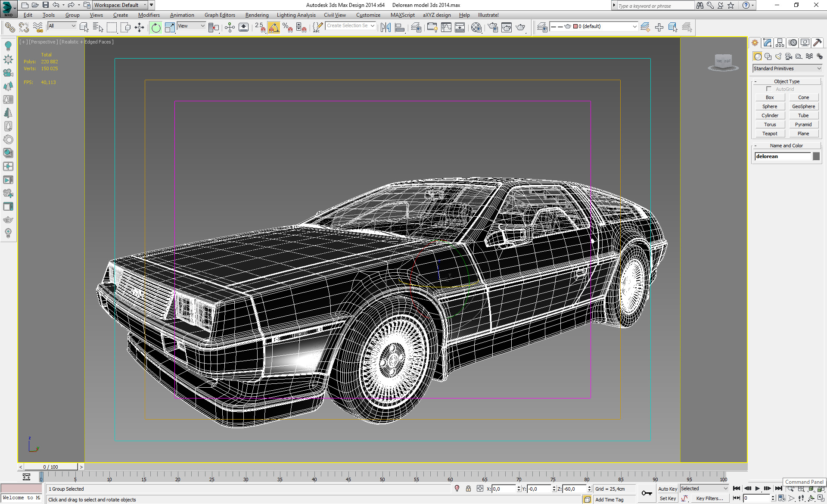
Task: Open the Standard Primitives category dropdown
Action: pos(787,68)
